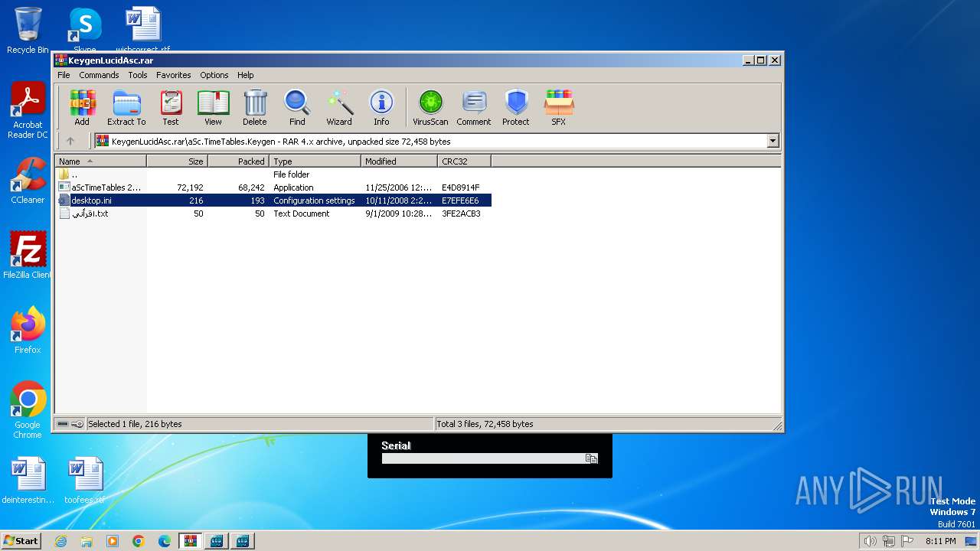Sort by Size column header
This screenshot has height=551, width=980.
[178, 161]
